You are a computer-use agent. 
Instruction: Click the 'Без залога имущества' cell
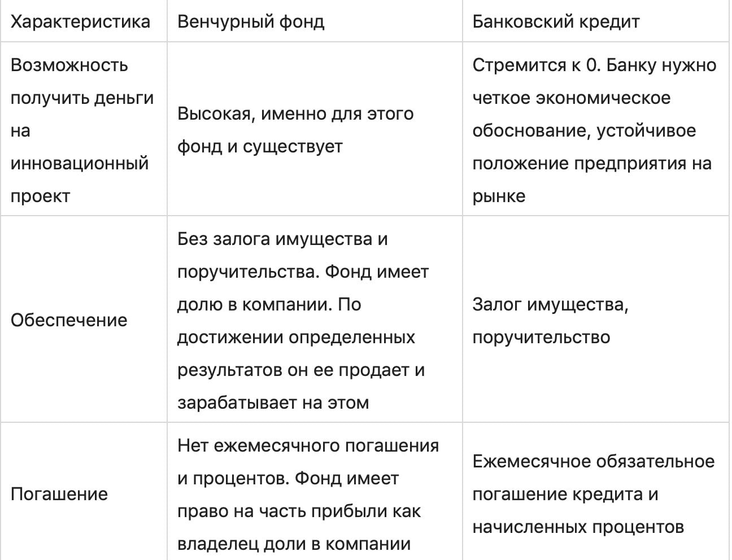[x=282, y=239]
